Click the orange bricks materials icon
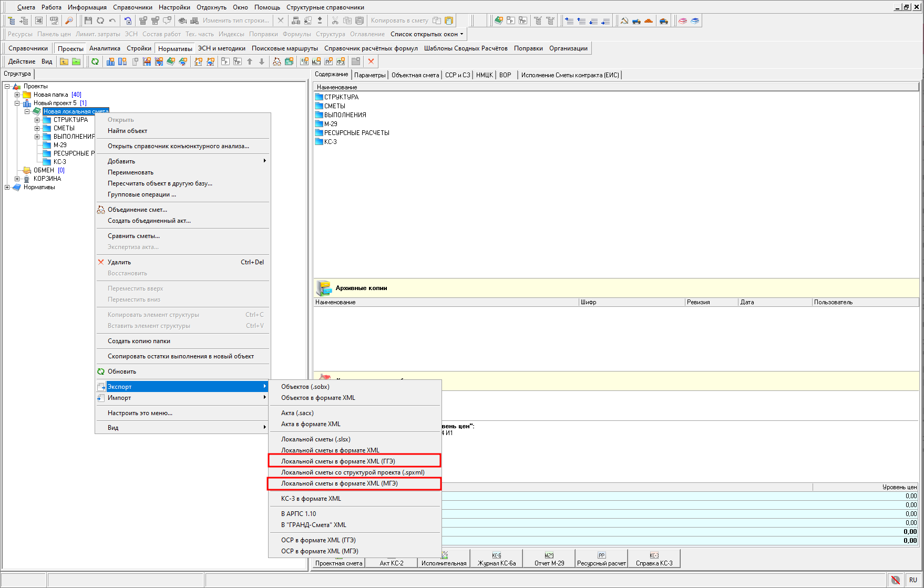Image resolution: width=924 pixels, height=588 pixels. pos(649,20)
